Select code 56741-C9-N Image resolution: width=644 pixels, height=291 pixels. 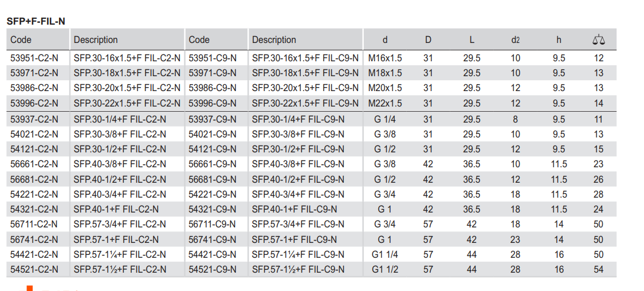coord(213,239)
